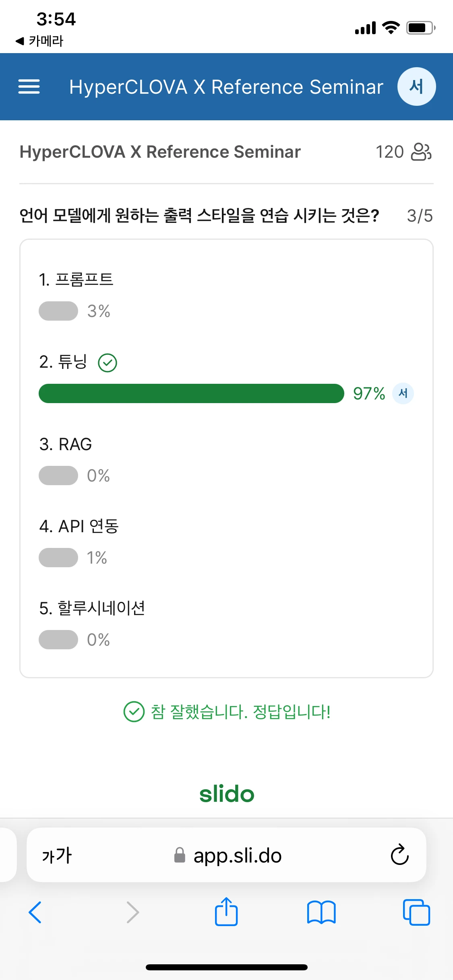Viewport: 453px width, 980px height.
Task: Open the profile avatar in header
Action: (x=416, y=86)
